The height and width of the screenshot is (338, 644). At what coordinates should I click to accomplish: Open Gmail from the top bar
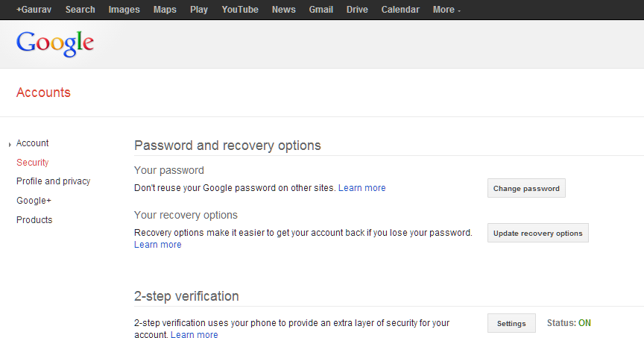pyautogui.click(x=321, y=10)
